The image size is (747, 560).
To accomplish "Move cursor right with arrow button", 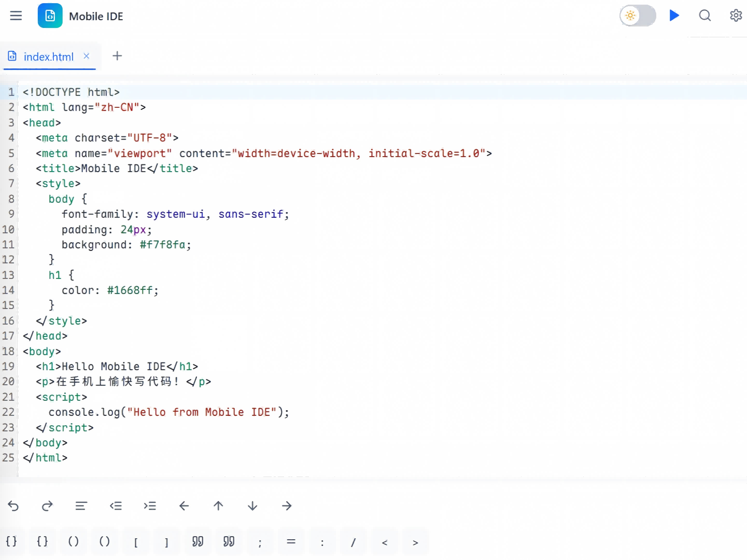I will pyautogui.click(x=287, y=506).
